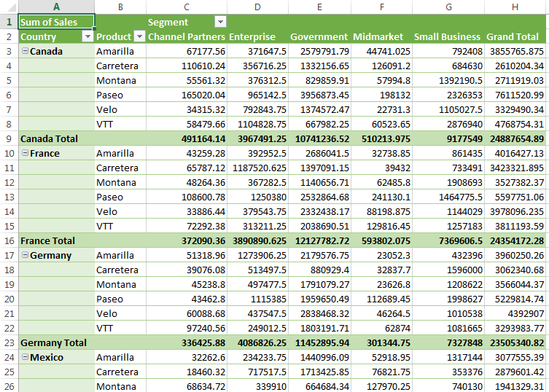This screenshot has width=549, height=392.
Task: Click cell value 4392907
Action: click(x=515, y=313)
